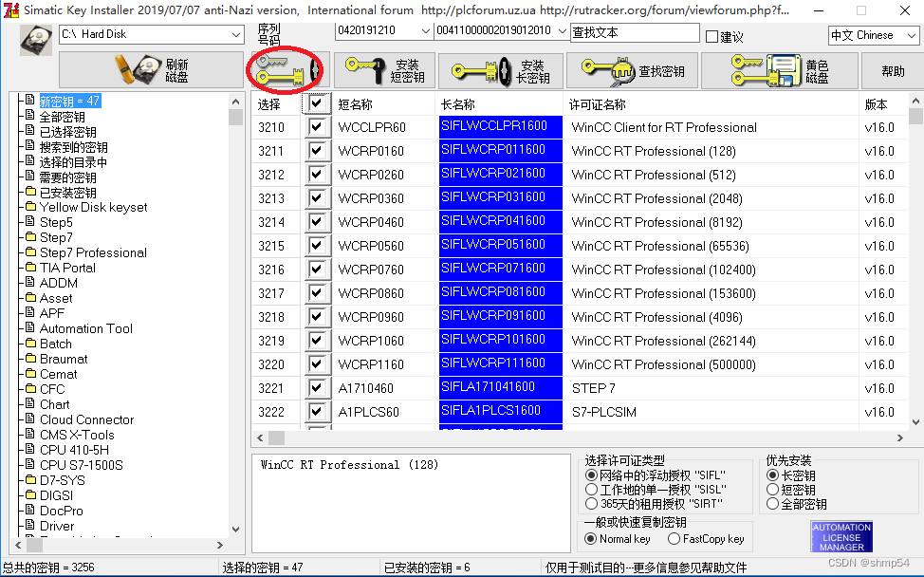Install short keys (安装短密钥)
924x577 pixels.
tap(384, 70)
